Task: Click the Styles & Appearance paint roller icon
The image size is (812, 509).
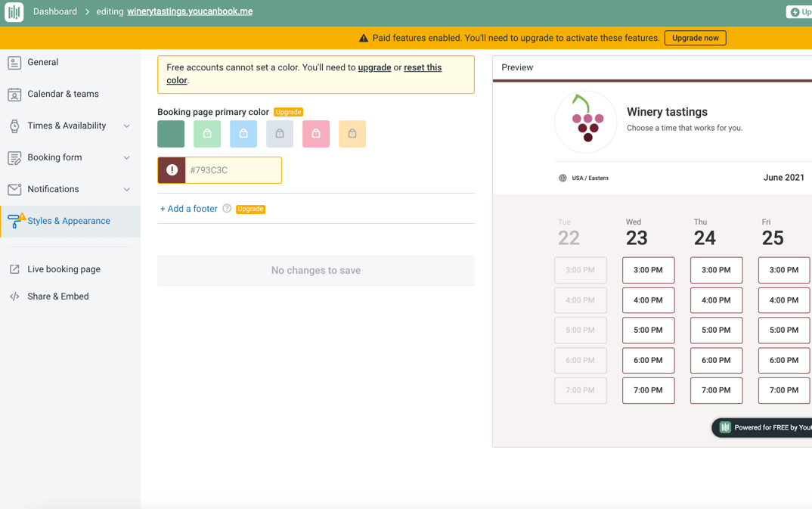Action: tap(16, 221)
